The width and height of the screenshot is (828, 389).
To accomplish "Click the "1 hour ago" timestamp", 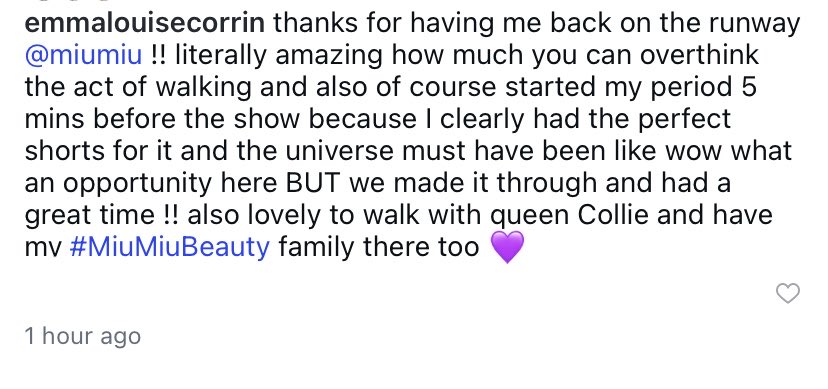I will (x=83, y=337).
